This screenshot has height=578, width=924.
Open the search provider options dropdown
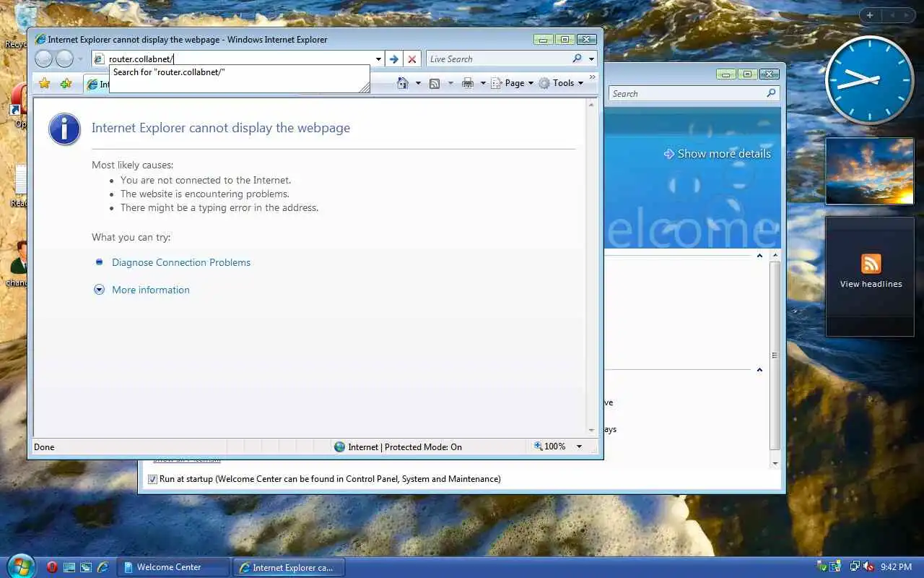pos(592,59)
